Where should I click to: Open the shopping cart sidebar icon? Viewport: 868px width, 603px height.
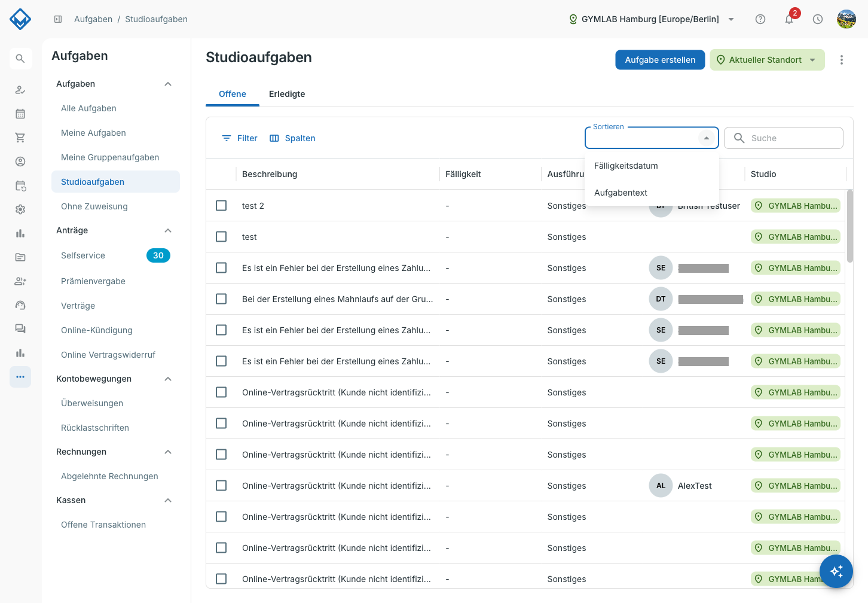point(20,138)
